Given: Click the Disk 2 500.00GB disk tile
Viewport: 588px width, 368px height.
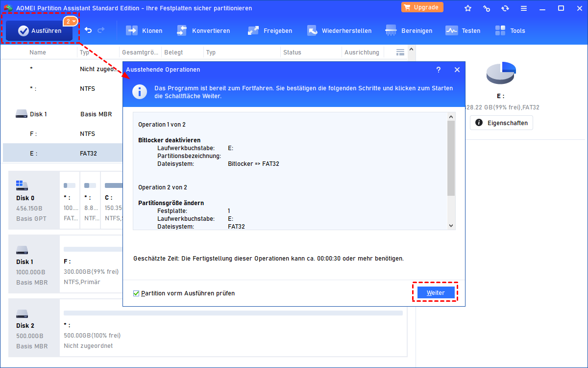Looking at the screenshot, I should pos(33,327).
